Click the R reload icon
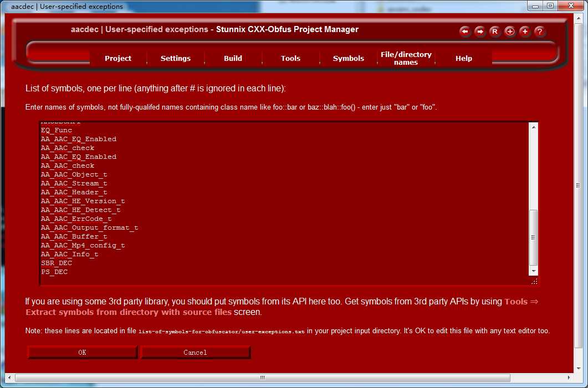Viewport: 588px width, 388px height. (495, 32)
